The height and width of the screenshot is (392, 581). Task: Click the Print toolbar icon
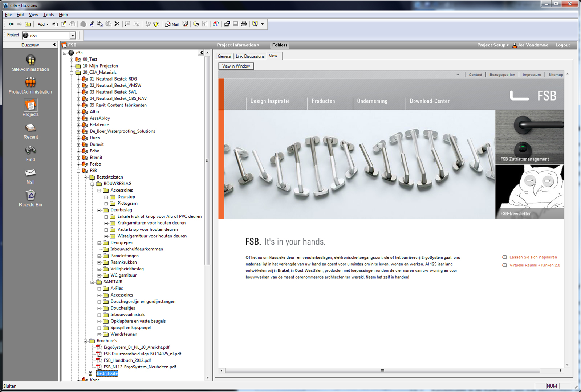point(244,24)
